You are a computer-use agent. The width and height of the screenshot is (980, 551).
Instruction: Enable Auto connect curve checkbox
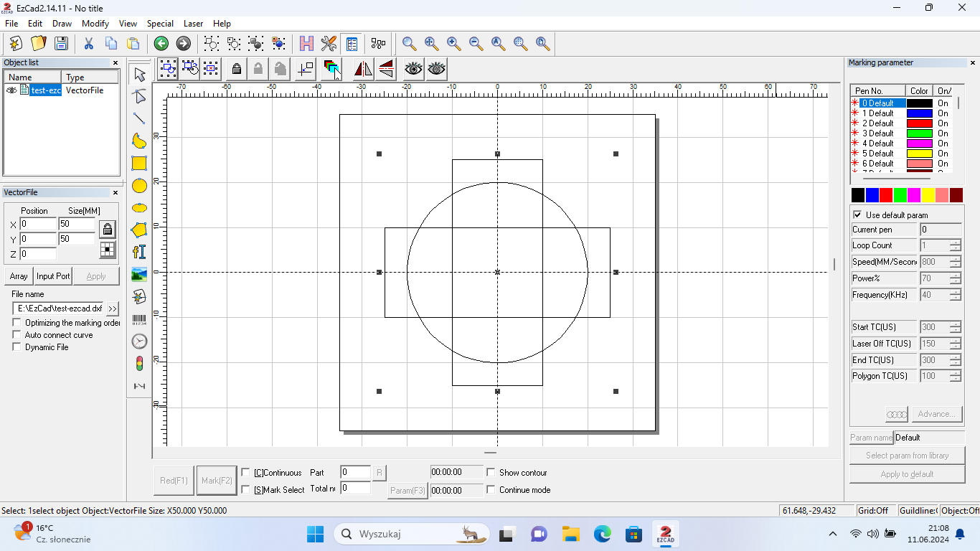(x=17, y=335)
